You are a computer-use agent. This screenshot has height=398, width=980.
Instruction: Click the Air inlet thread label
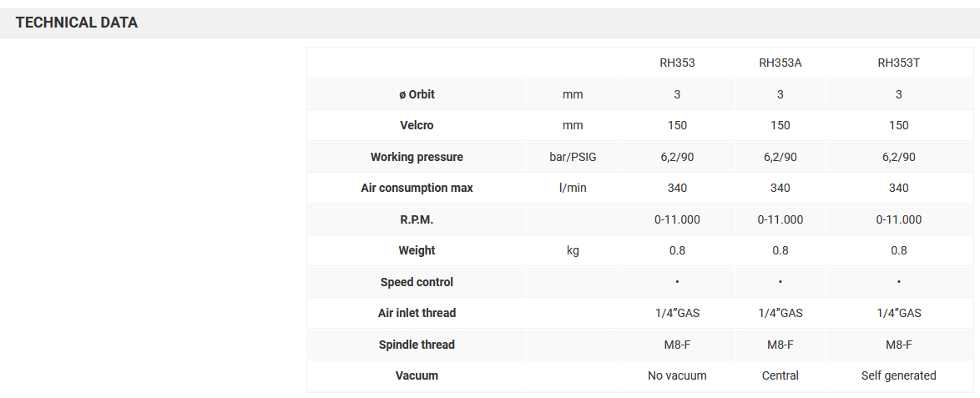pos(417,313)
